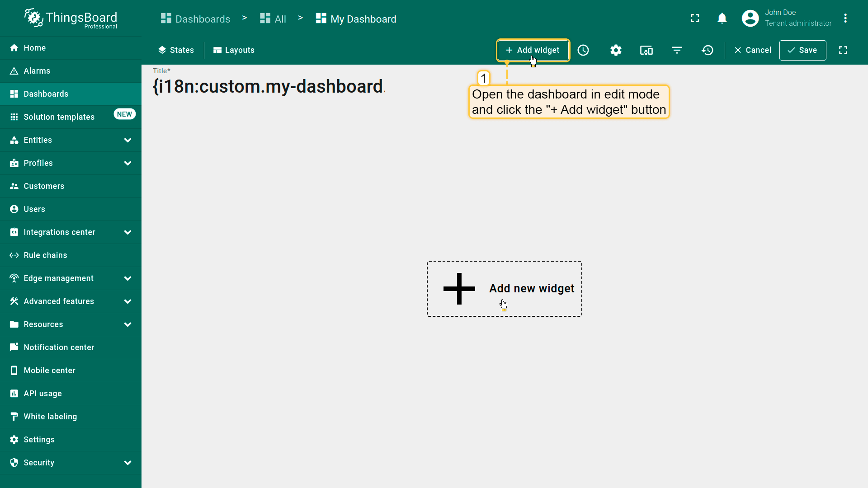Viewport: 868px width, 488px height.
Task: Expand the Entities sidebar section
Action: coord(127,140)
